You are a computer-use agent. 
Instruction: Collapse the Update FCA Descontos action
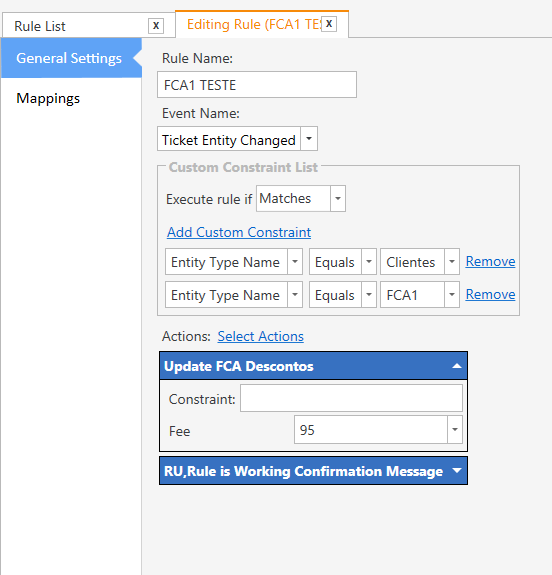point(457,366)
